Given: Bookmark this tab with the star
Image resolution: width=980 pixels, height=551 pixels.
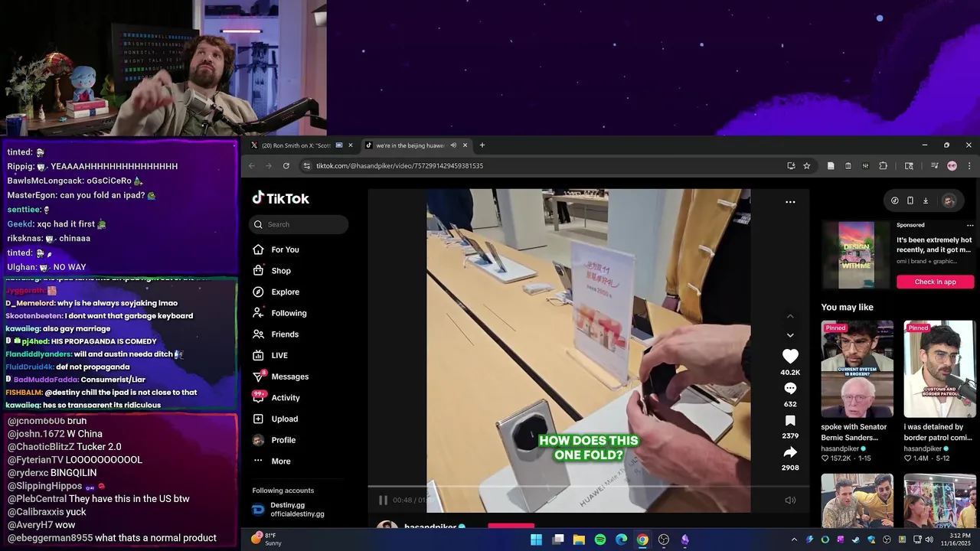Looking at the screenshot, I should coord(806,165).
